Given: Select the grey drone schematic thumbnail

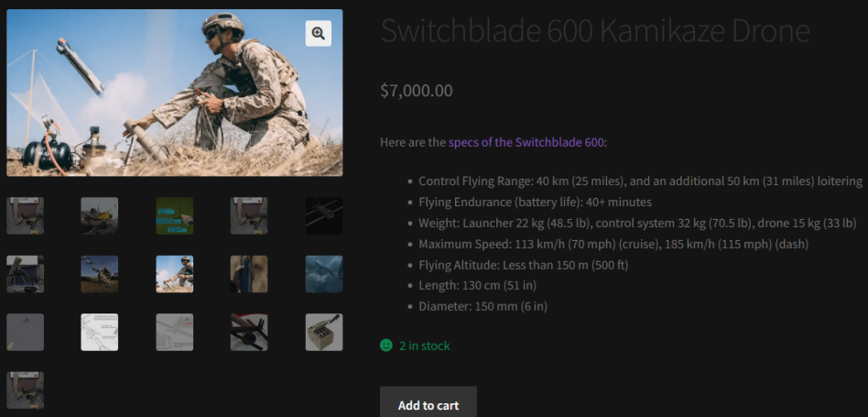Looking at the screenshot, I should point(174,332).
